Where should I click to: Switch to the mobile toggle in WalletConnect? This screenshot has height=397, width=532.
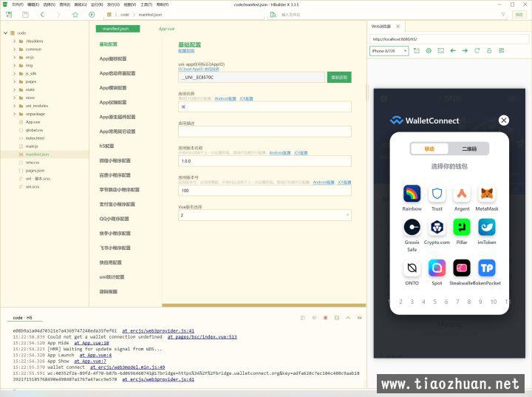429,149
